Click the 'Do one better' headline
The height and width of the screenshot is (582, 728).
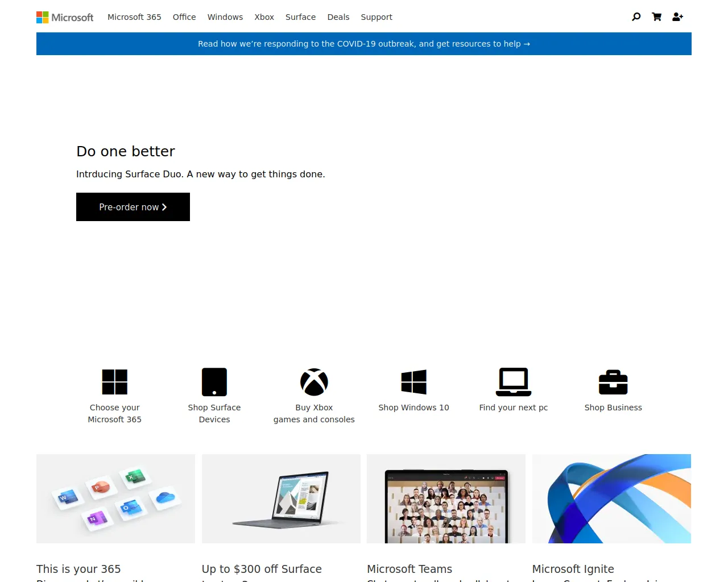click(126, 151)
